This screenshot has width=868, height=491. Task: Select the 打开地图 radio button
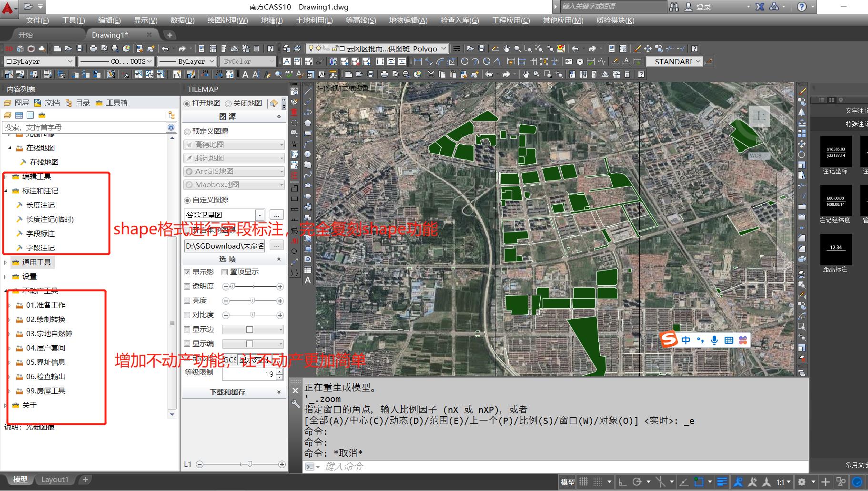187,103
